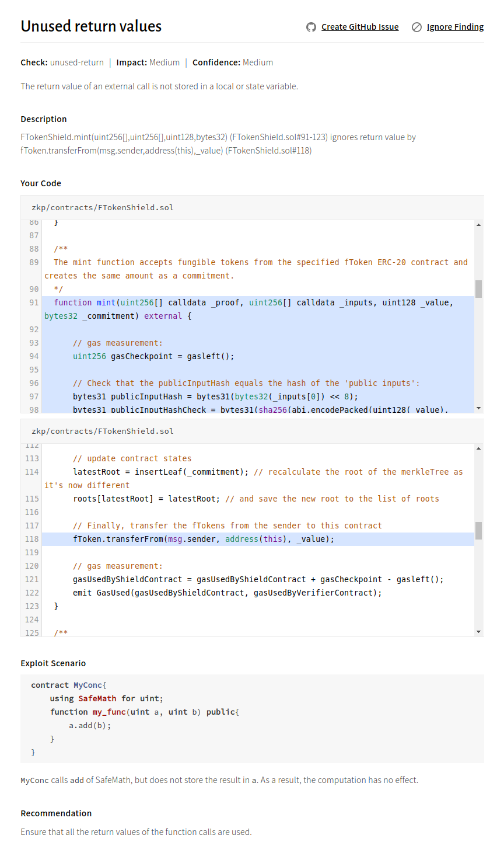Click the GitHub octocat icon
Image resolution: width=504 pixels, height=856 pixels.
[x=311, y=27]
